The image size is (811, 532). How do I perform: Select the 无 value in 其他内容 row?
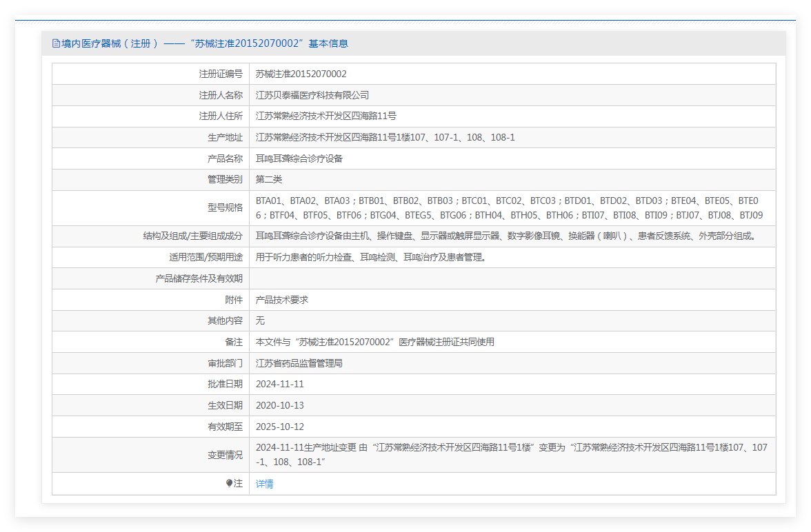point(260,320)
